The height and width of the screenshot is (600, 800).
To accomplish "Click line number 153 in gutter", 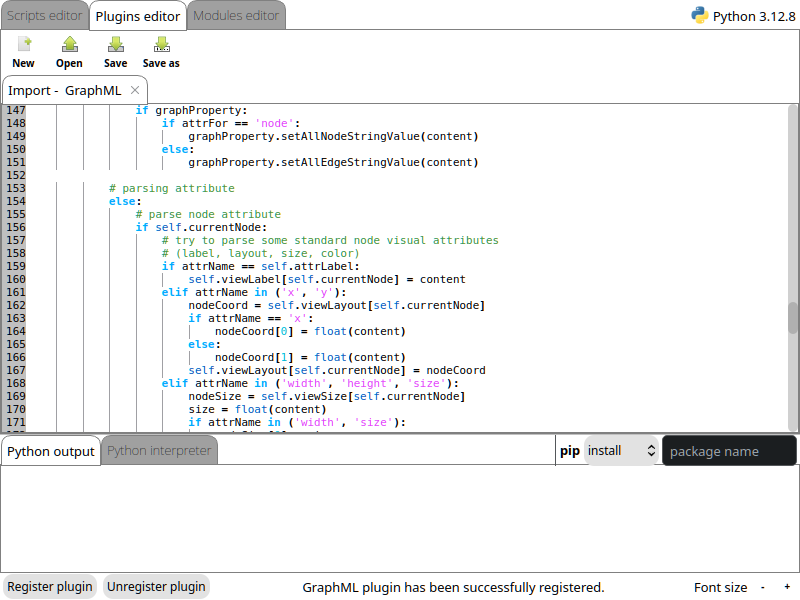I will tap(15, 188).
